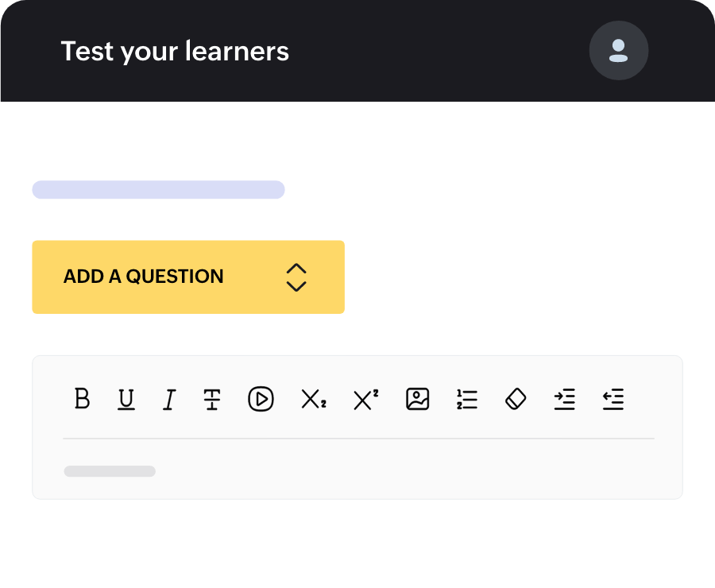Clear formatting with the eraser icon
The height and width of the screenshot is (588, 715).
click(516, 400)
